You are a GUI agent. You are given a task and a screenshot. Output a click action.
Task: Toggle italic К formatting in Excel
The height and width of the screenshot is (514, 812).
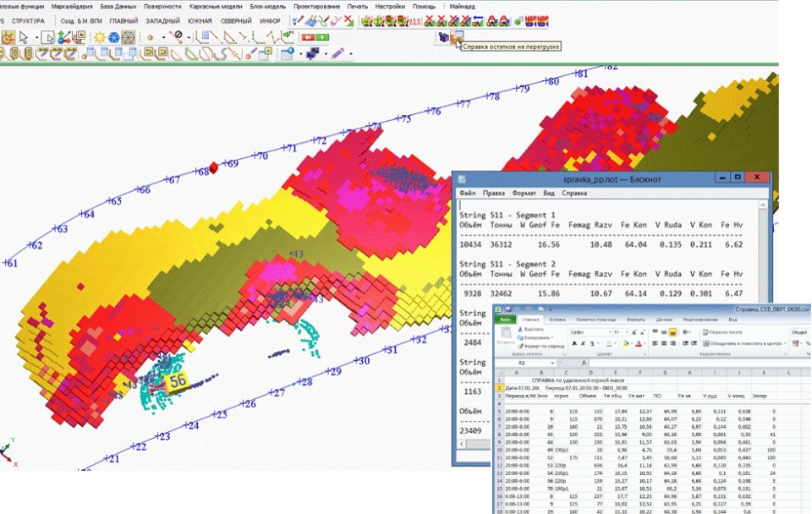[x=583, y=344]
